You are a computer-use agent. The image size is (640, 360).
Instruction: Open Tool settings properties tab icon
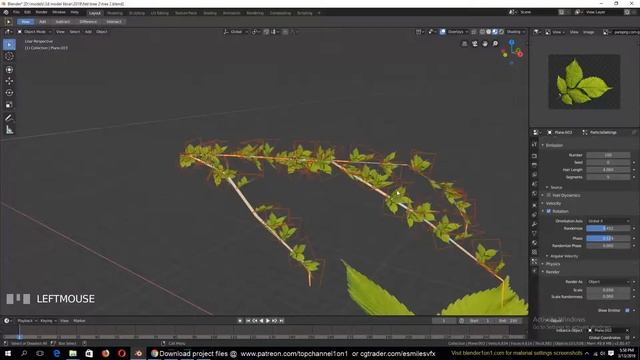coord(534,145)
